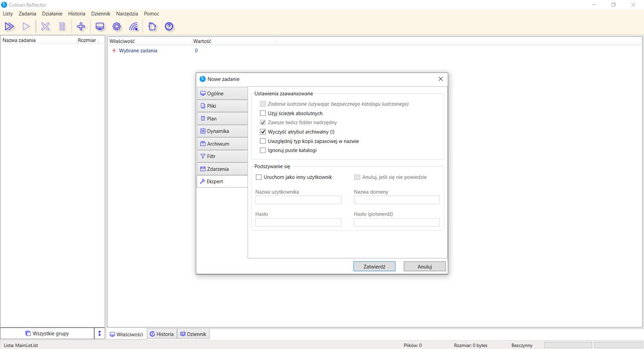The width and height of the screenshot is (644, 349).
Task: Open help via question mark icon
Action: point(169,27)
